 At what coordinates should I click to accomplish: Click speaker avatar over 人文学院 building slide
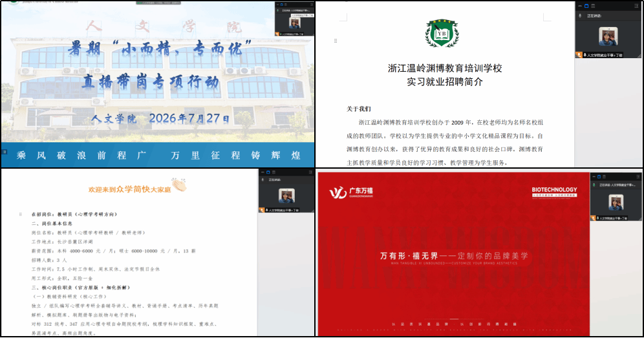click(294, 23)
